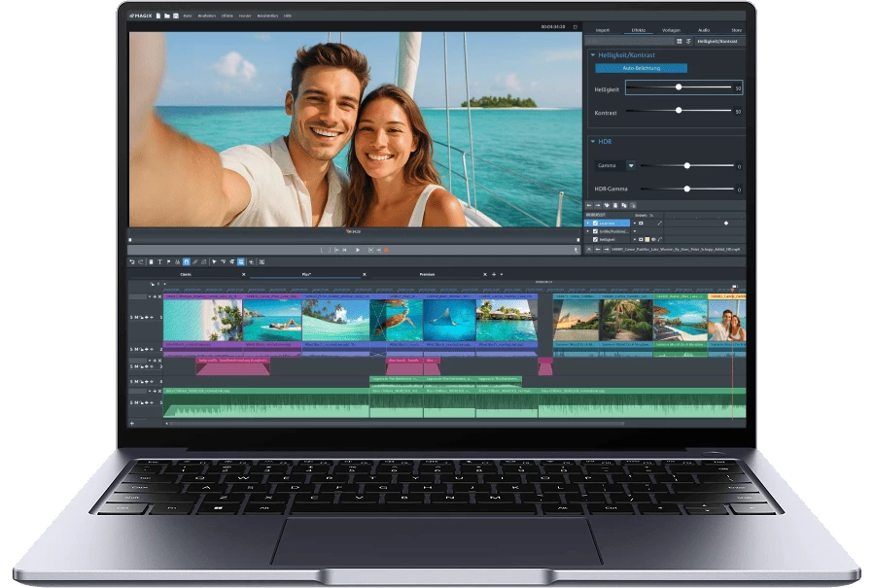Toggle the Helligkeit effect checkbox
The width and height of the screenshot is (875, 588).
pos(595,239)
